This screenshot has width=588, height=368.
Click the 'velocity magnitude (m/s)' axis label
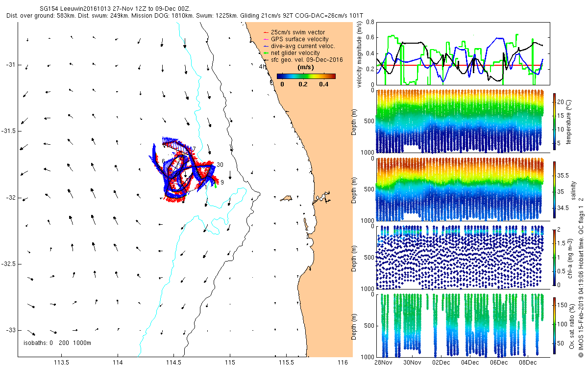tap(360, 54)
